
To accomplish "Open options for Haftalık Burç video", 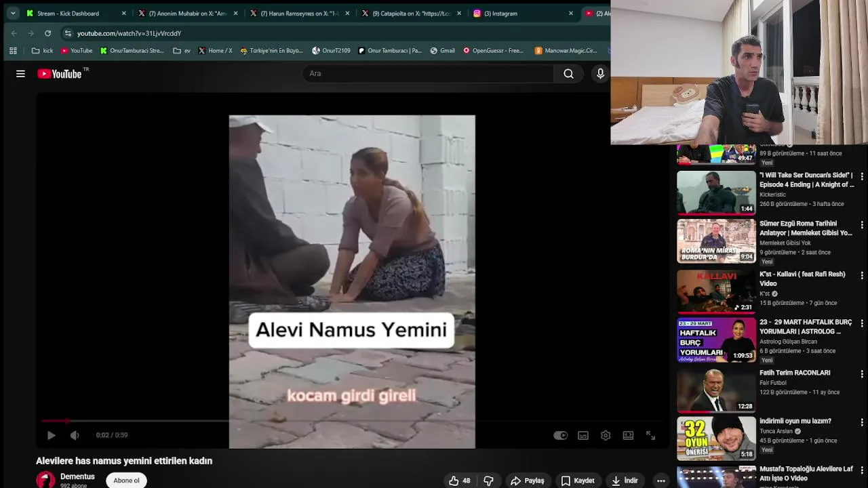I will [862, 323].
